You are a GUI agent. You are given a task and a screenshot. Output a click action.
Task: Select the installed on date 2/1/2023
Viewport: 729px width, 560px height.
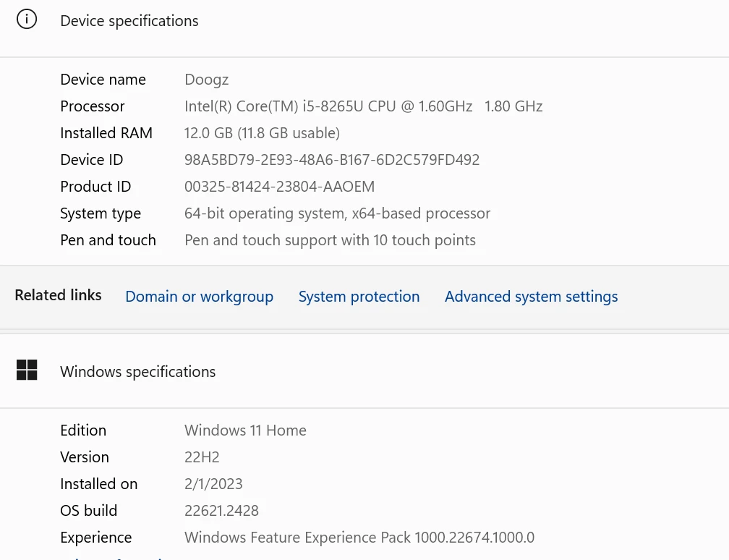click(x=213, y=484)
